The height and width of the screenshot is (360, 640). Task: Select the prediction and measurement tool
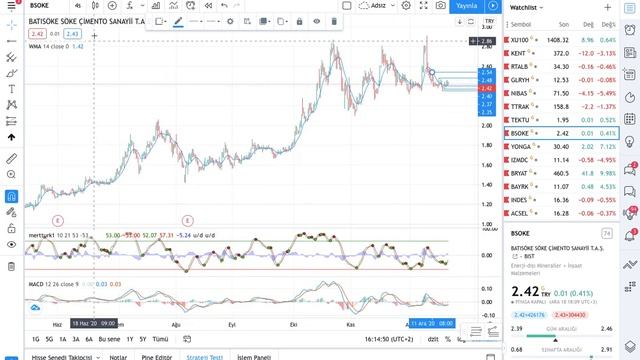11,121
